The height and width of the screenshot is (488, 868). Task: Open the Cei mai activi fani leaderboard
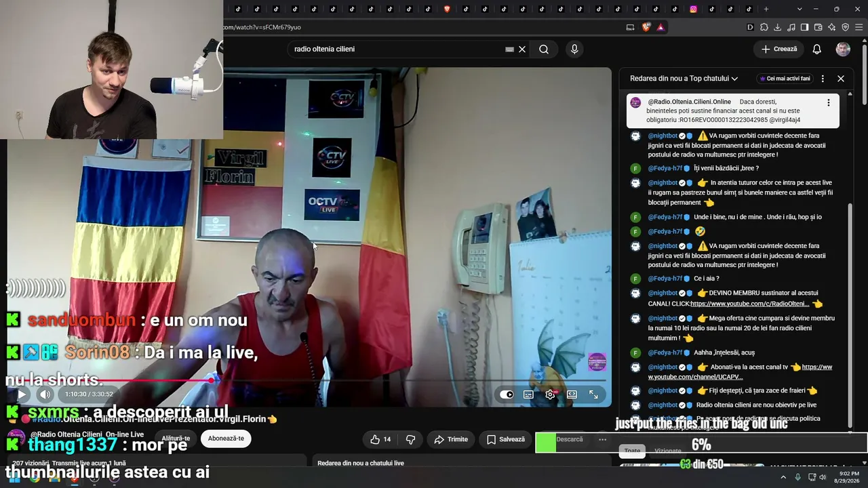(784, 79)
